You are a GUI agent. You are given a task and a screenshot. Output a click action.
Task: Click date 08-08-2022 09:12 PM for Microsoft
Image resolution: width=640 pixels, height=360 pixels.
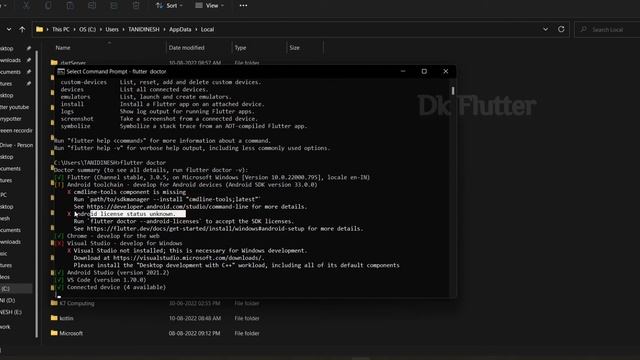click(x=194, y=333)
